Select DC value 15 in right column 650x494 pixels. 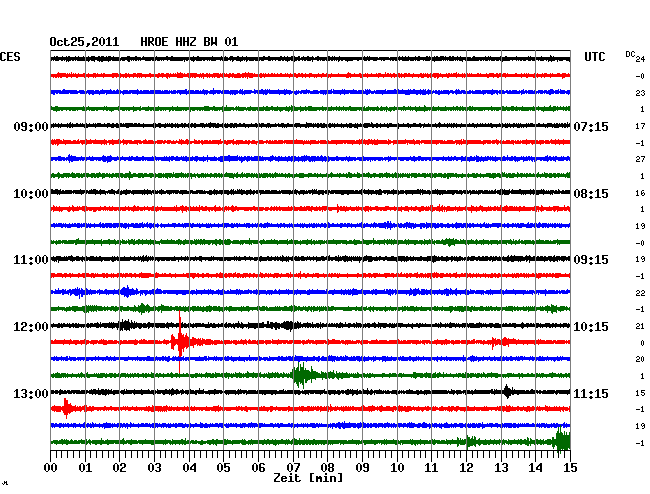click(640, 393)
